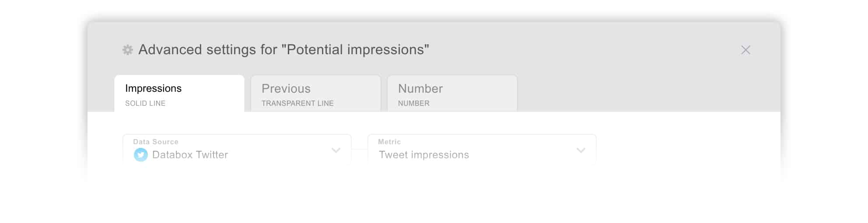Click the small Data Source field label

point(156,142)
